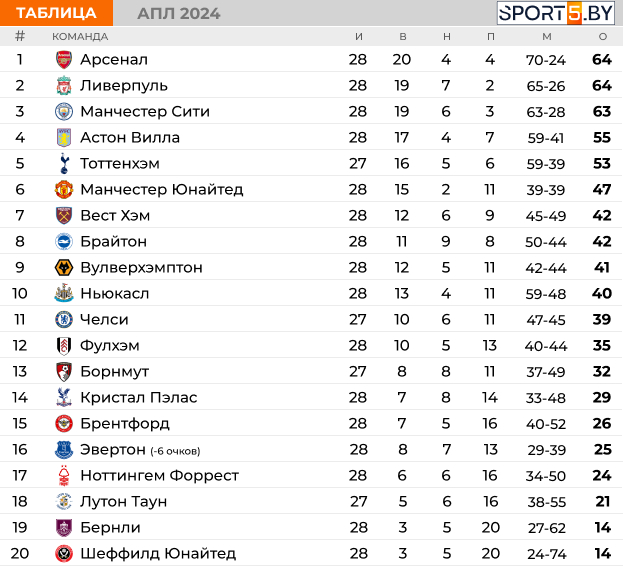
Task: Click the М goals column header
Action: 546,37
